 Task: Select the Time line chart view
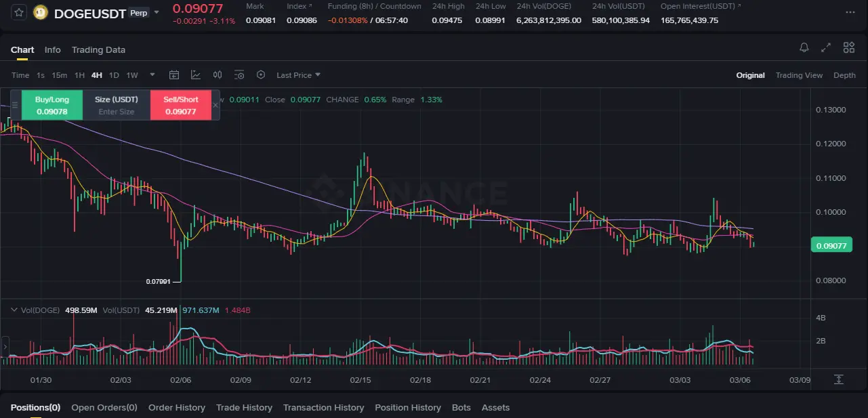(20, 75)
